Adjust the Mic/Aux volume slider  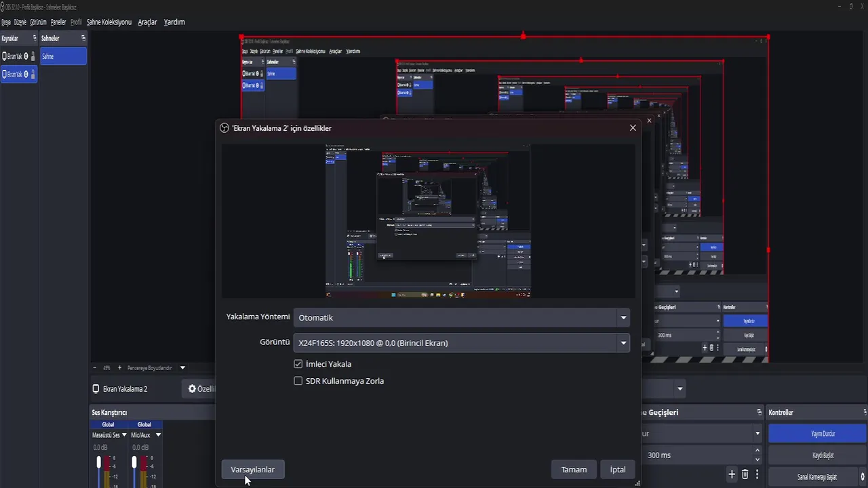[134, 463]
